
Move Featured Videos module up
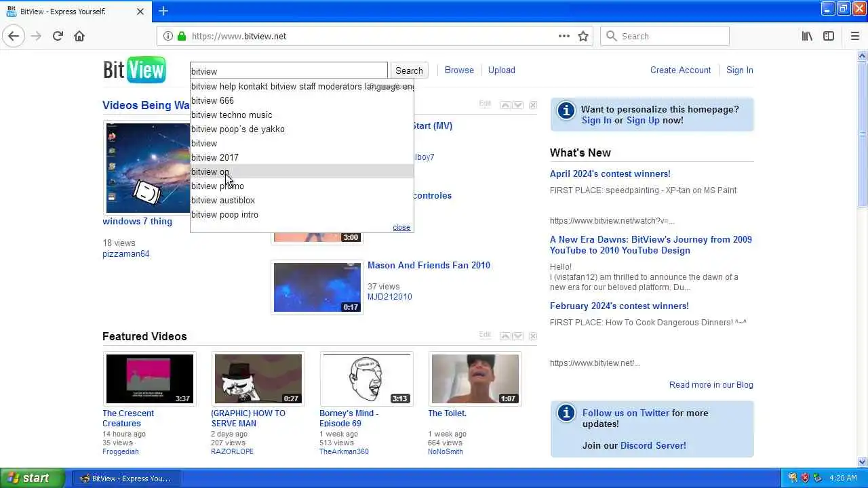[x=505, y=336]
